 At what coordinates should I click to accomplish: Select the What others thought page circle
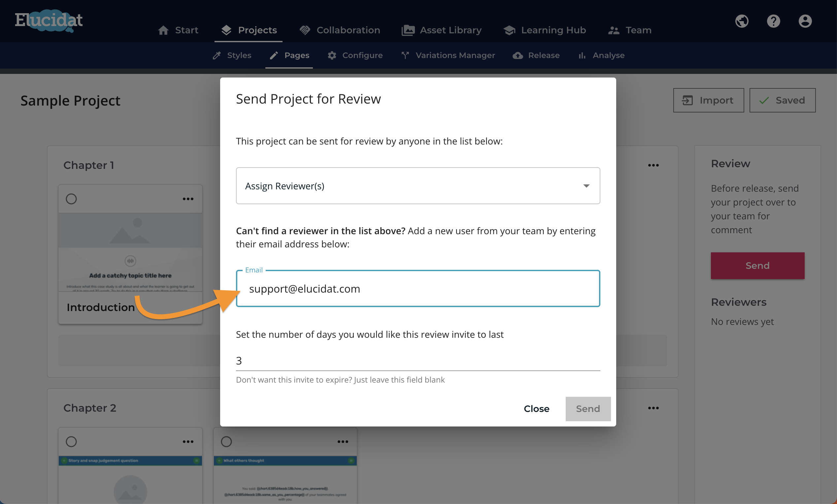point(226,442)
